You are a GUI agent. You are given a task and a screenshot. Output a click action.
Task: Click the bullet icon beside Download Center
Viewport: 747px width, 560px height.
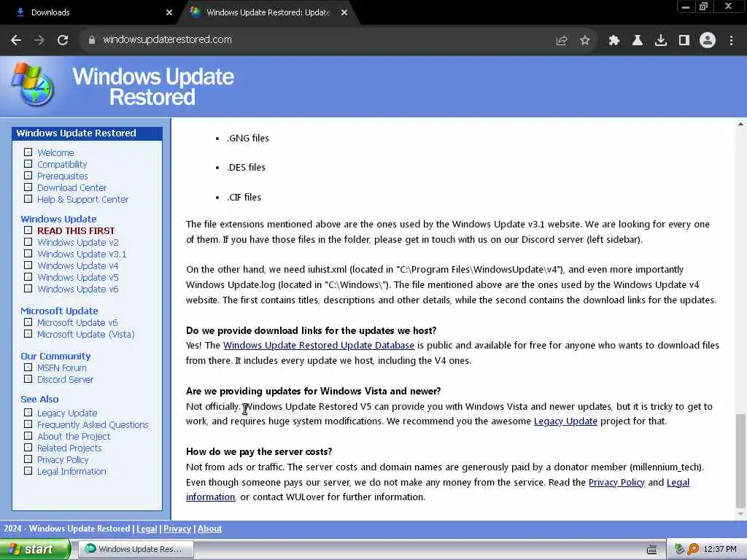coord(28,187)
